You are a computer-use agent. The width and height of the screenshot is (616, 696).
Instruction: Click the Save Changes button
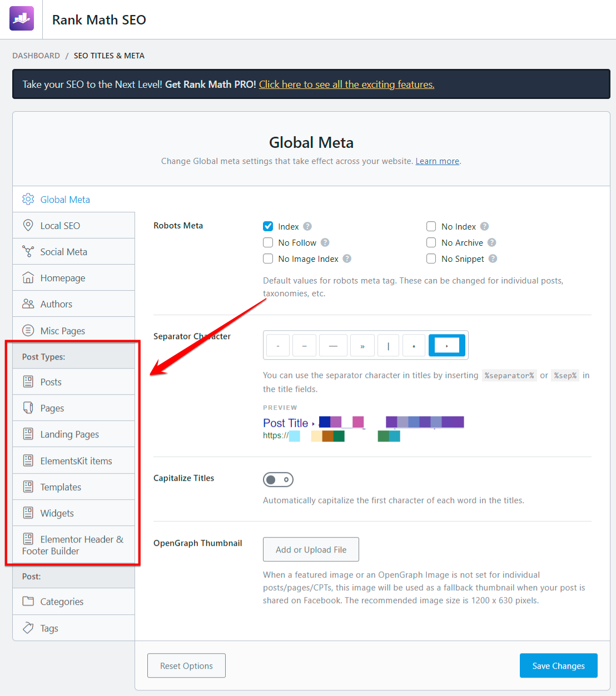[558, 665]
